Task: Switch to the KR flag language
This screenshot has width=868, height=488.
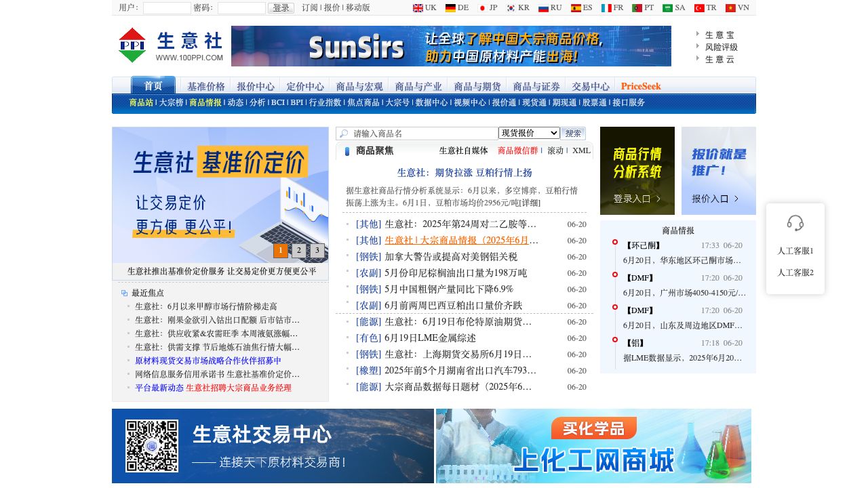Action: pos(511,8)
